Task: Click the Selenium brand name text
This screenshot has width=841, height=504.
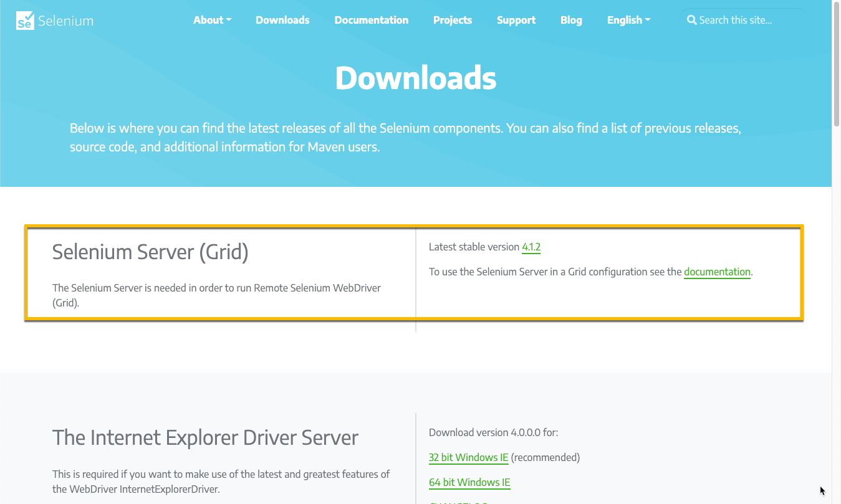Action: tap(65, 21)
